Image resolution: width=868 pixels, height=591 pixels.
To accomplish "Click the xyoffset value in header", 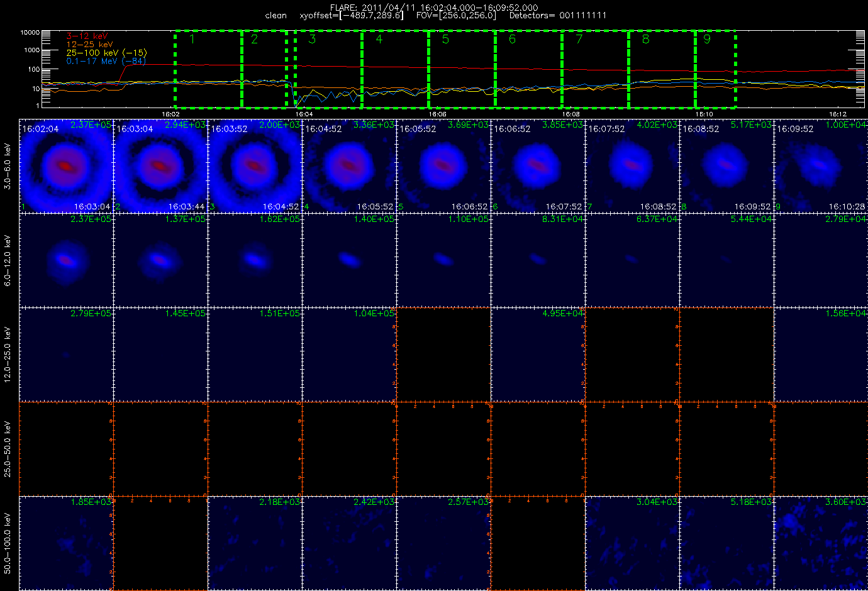I will [352, 16].
